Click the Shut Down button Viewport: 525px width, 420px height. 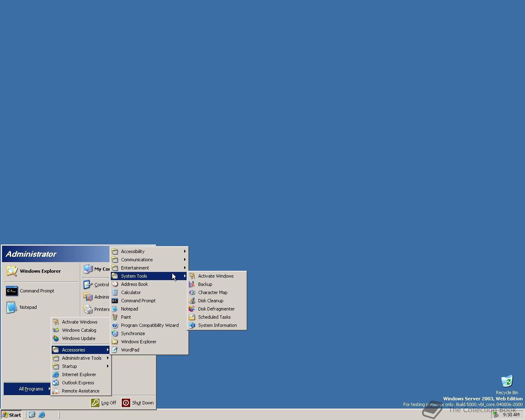point(138,403)
